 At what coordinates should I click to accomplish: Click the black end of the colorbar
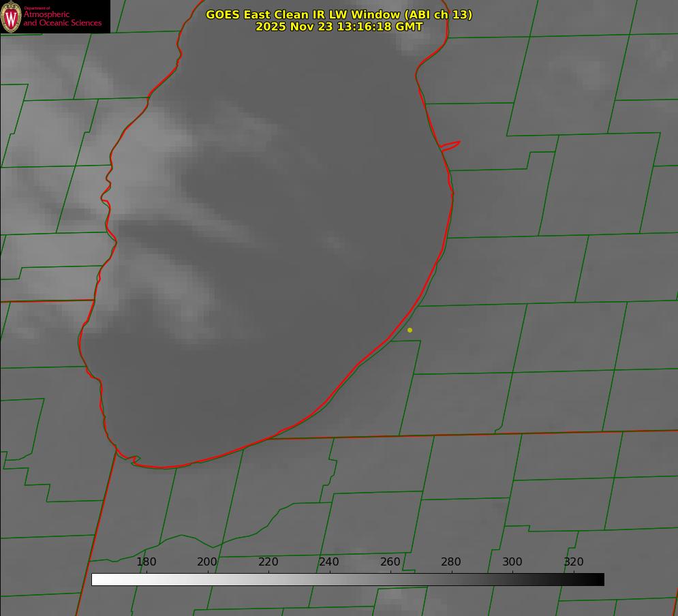(x=600, y=580)
